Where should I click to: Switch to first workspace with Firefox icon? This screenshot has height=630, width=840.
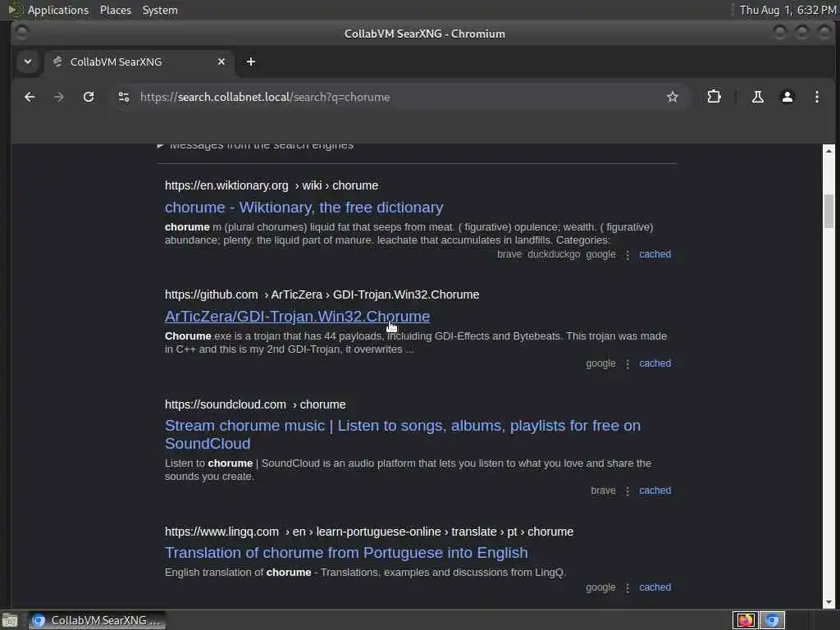tap(745, 620)
